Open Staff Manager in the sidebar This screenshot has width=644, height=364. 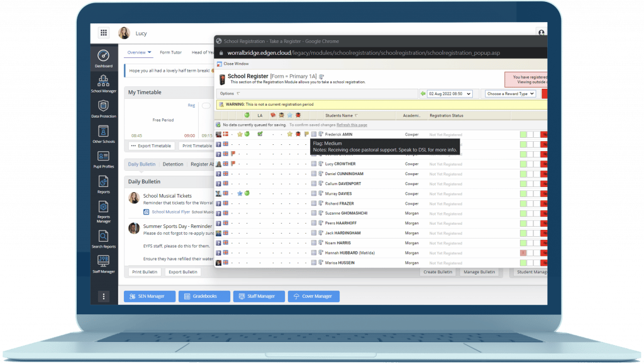(104, 264)
